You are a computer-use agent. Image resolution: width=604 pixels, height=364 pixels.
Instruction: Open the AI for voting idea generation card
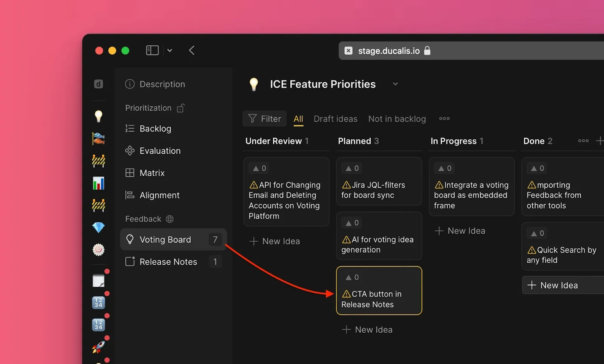(x=379, y=244)
